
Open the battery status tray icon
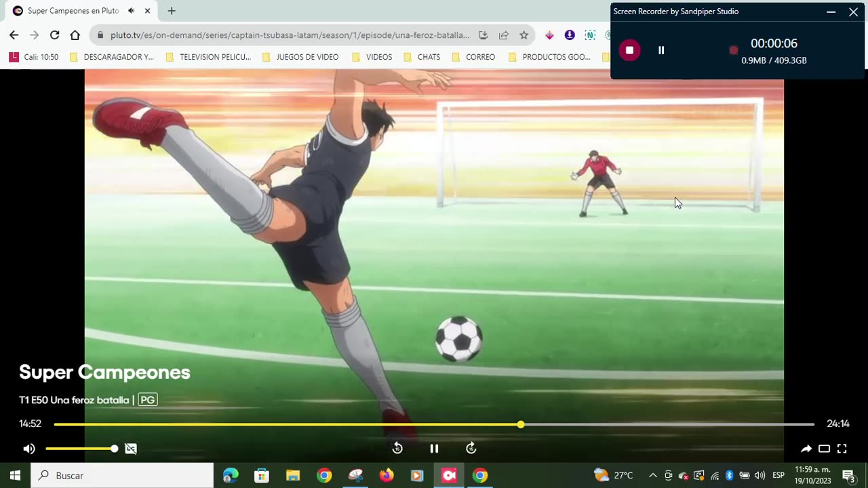pyautogui.click(x=745, y=475)
